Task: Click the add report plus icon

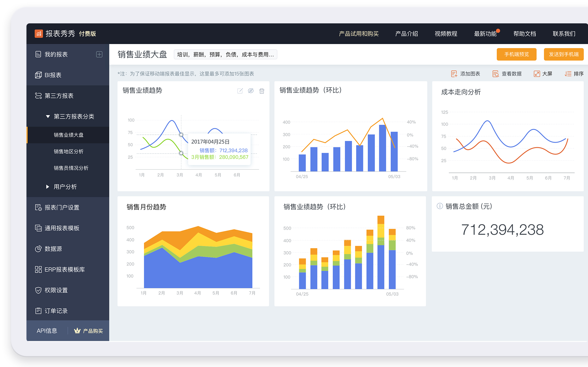Action: click(99, 54)
